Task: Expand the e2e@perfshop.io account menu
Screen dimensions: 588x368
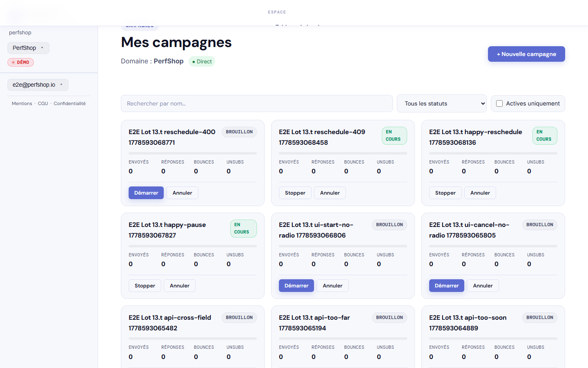Action: (38, 85)
